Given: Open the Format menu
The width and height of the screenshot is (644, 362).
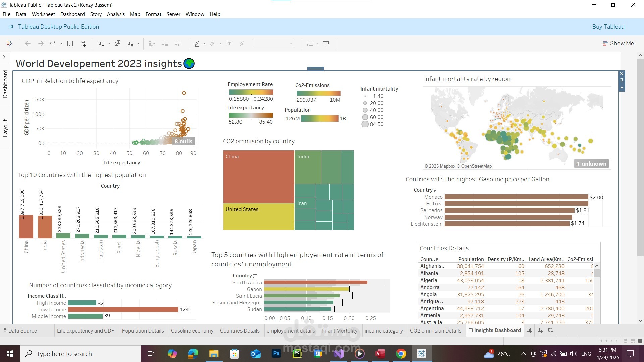Looking at the screenshot, I should (x=153, y=14).
